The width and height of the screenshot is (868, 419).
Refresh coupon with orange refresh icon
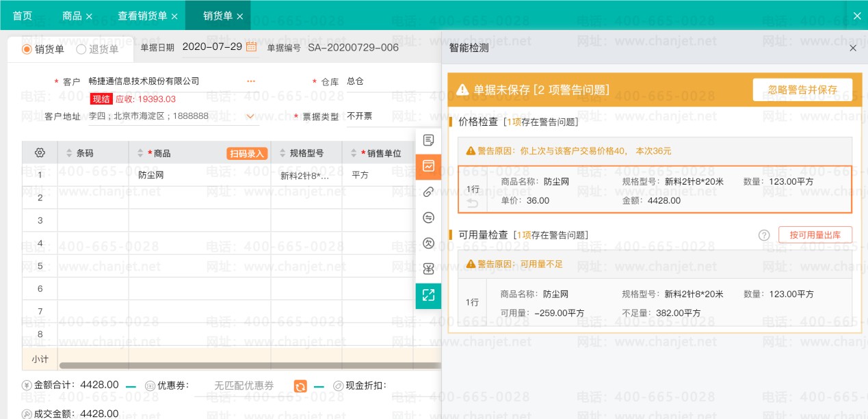point(300,386)
